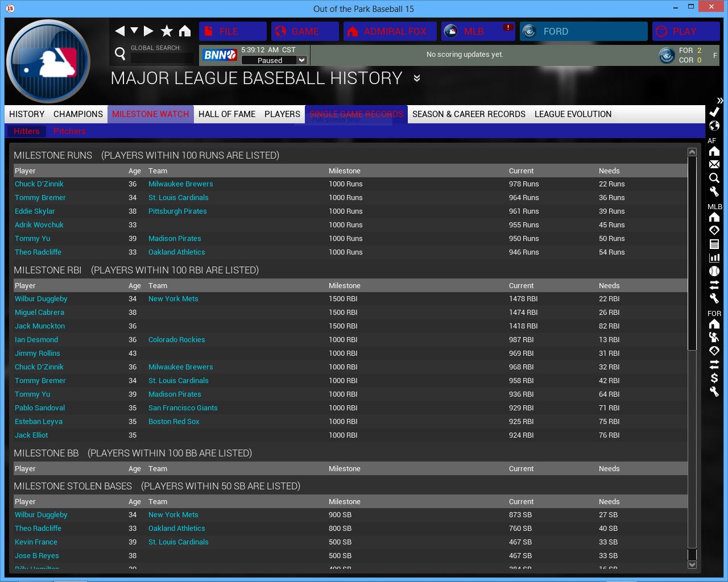The height and width of the screenshot is (582, 728).
Task: Open the mail envelope icon in sidebar
Action: point(714,164)
